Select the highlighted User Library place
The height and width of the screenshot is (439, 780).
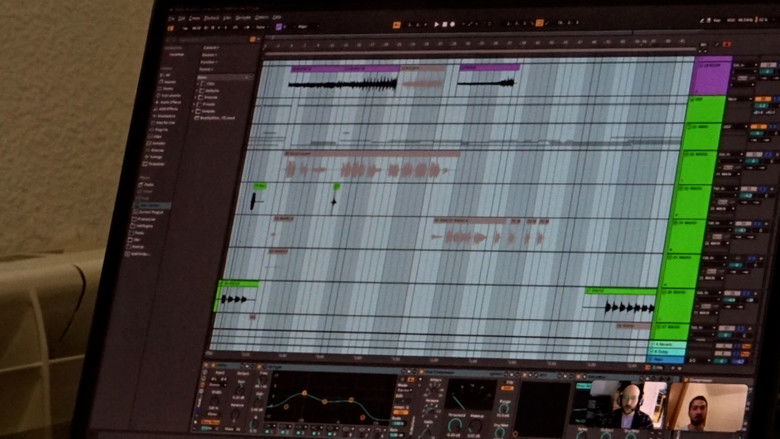(x=149, y=205)
